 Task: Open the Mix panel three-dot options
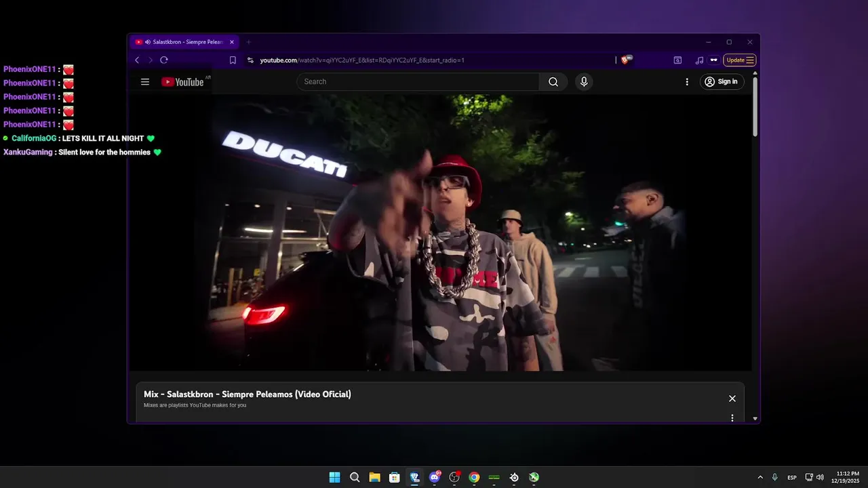click(732, 418)
